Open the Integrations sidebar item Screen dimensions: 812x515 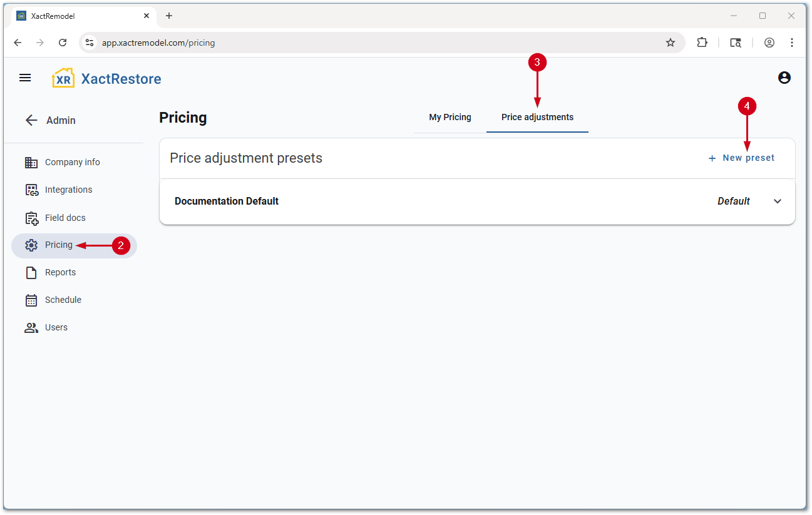point(68,190)
